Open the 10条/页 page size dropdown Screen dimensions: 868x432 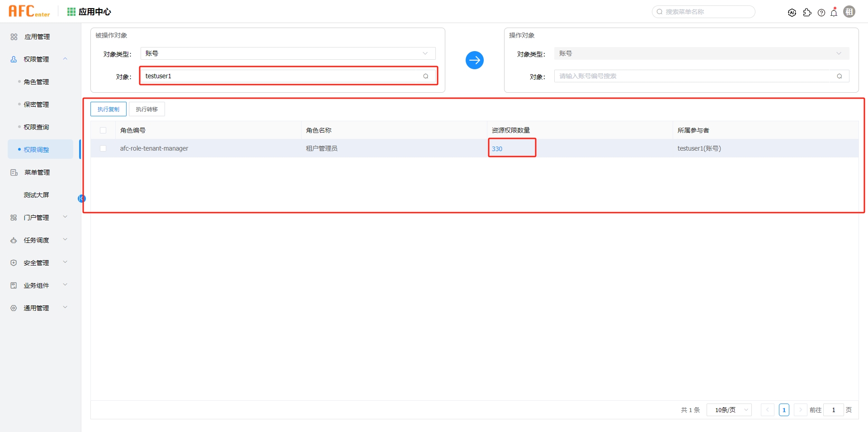pos(728,410)
